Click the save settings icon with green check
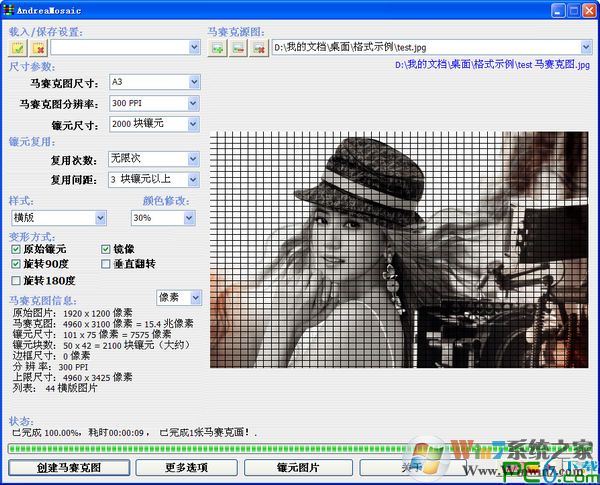Image resolution: width=600 pixels, height=485 pixels. [19, 47]
